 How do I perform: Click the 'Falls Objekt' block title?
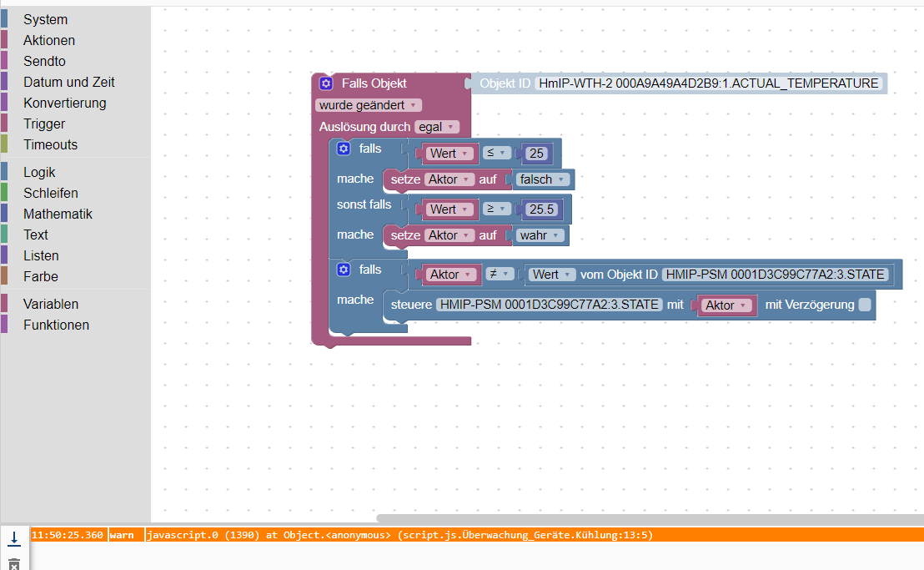[x=374, y=83]
